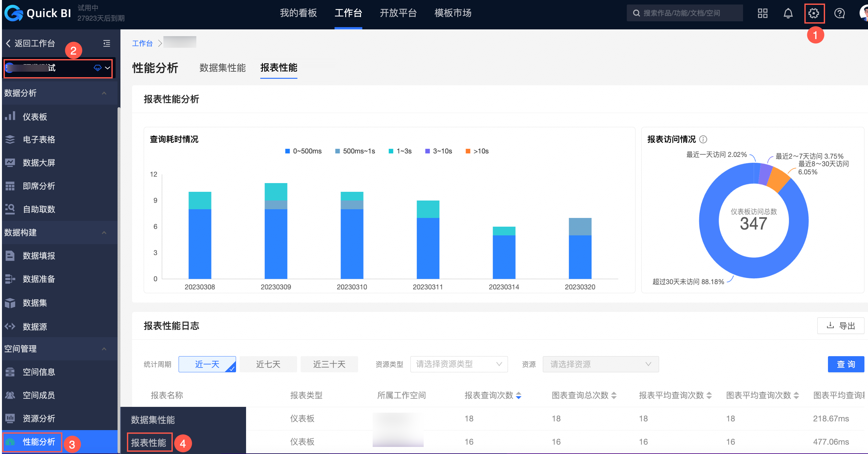Click the donut total 347
Viewport: 868px width, 454px height.
[753, 223]
